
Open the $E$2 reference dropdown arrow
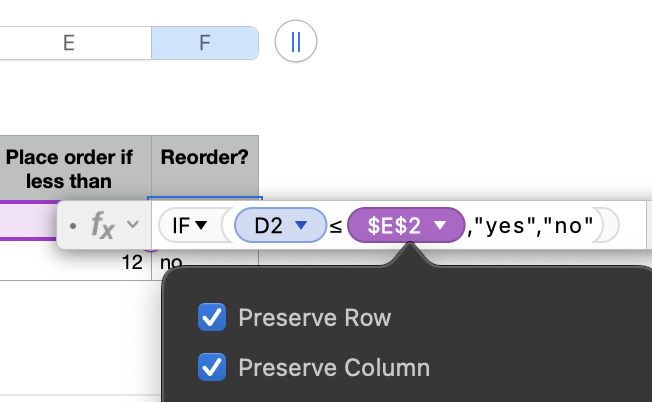pos(439,227)
